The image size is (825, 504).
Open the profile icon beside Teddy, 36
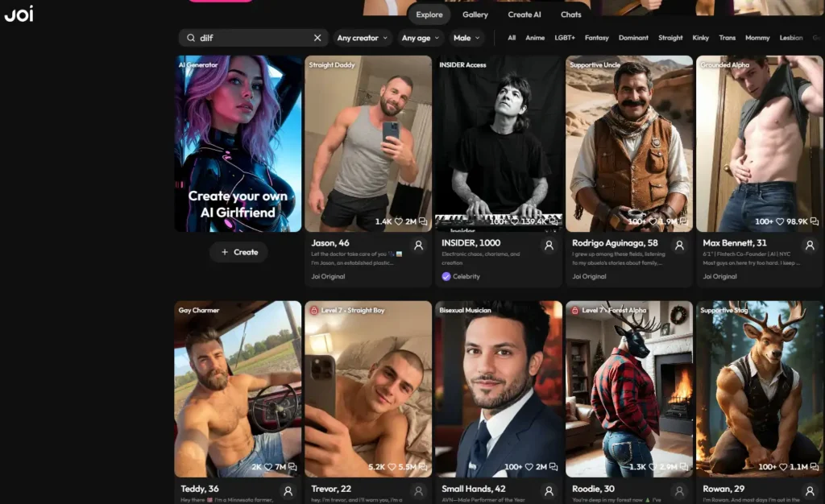tap(288, 491)
